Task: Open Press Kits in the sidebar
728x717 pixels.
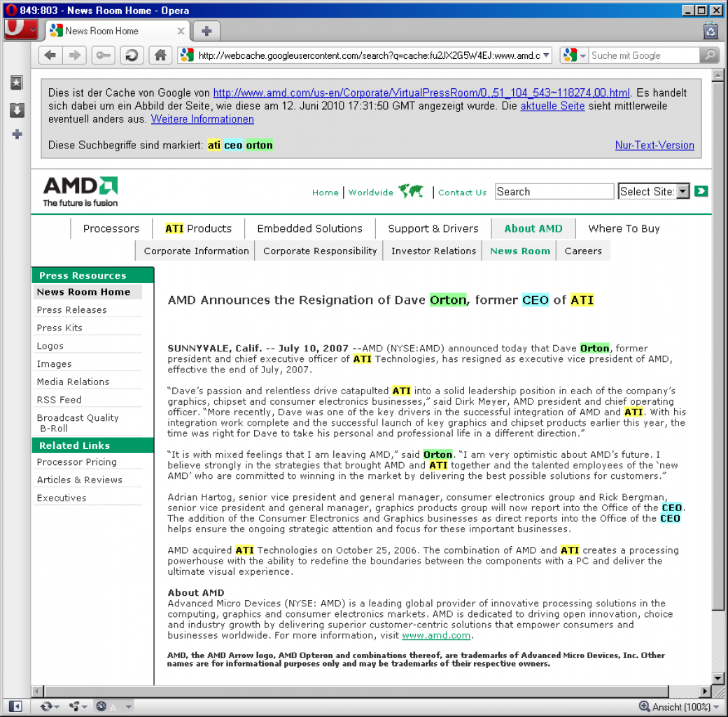Action: pyautogui.click(x=59, y=328)
